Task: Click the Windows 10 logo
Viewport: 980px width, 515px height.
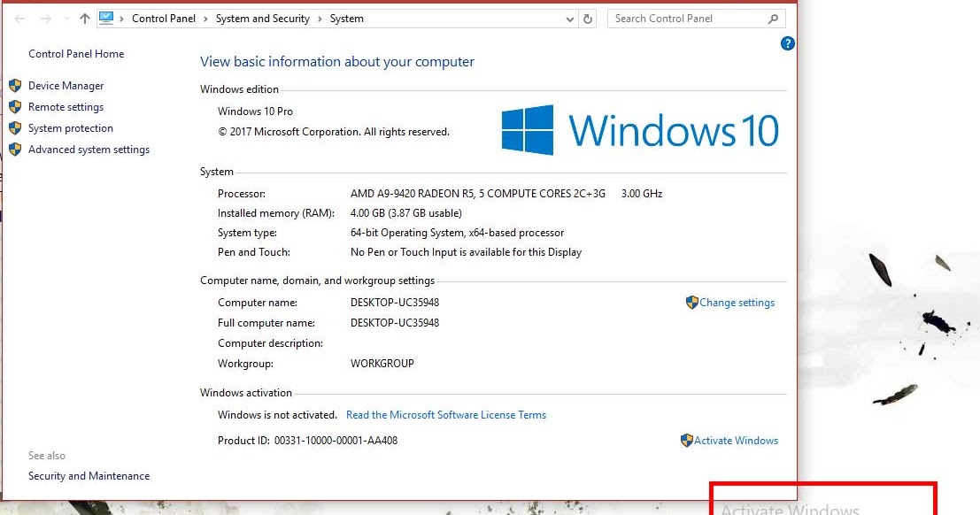Action: point(640,130)
